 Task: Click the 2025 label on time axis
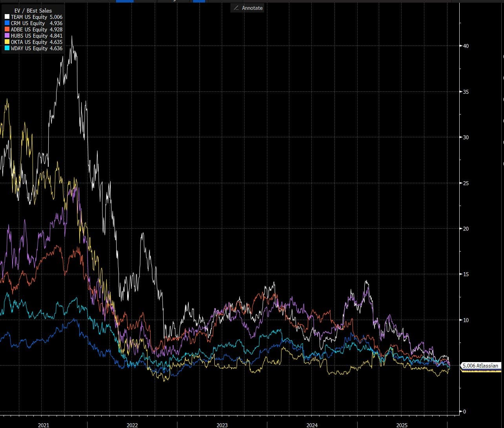(x=402, y=425)
